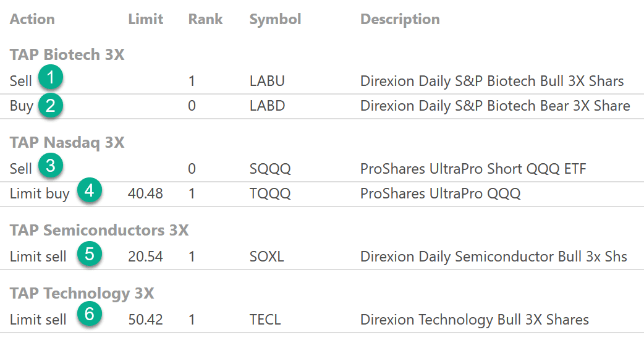Click the SOXL limit price 20.54
This screenshot has height=340, width=644.
146,257
